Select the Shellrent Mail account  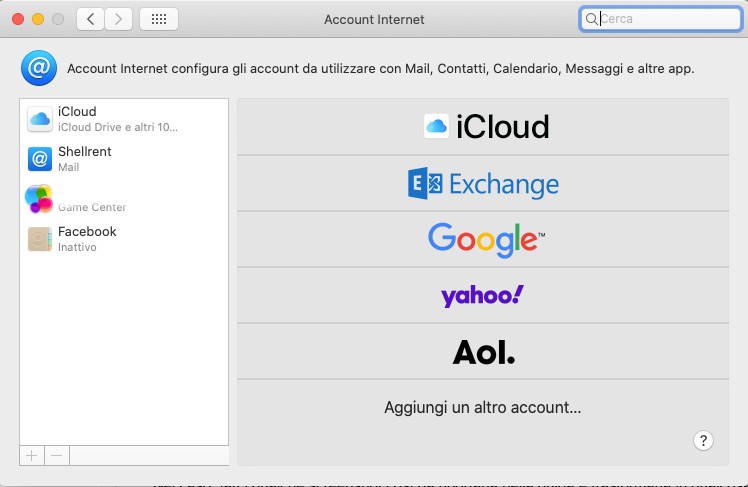[124, 159]
